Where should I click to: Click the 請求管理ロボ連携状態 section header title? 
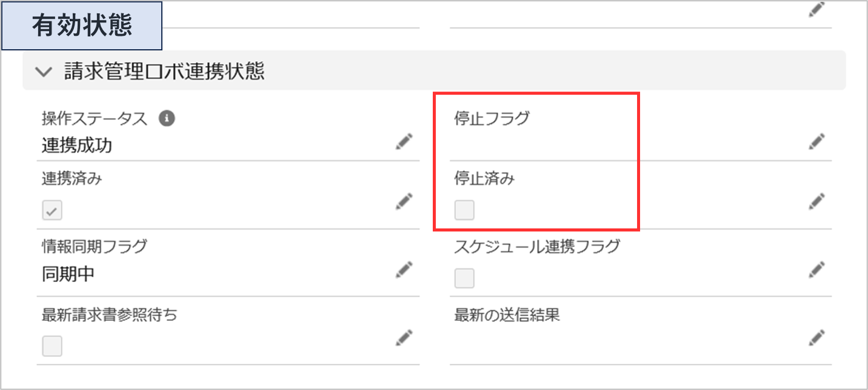164,72
